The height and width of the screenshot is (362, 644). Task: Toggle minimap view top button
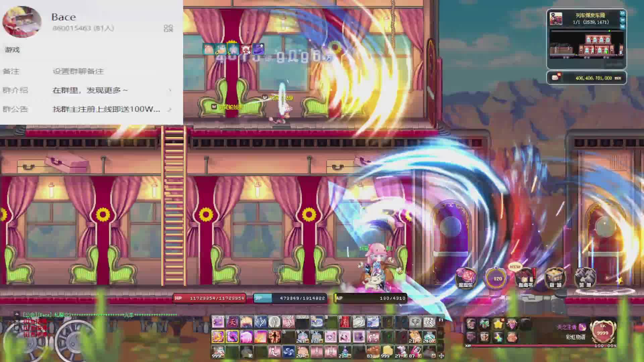pos(623,13)
